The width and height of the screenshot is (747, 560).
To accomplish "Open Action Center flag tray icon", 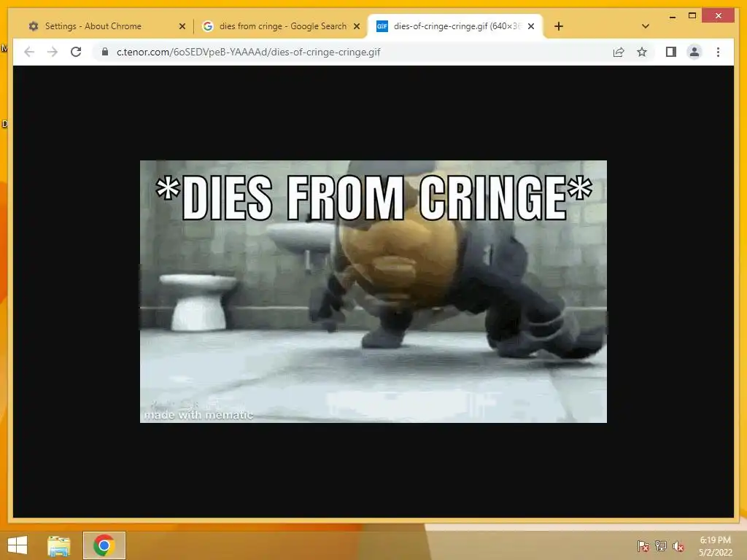I will 643,546.
